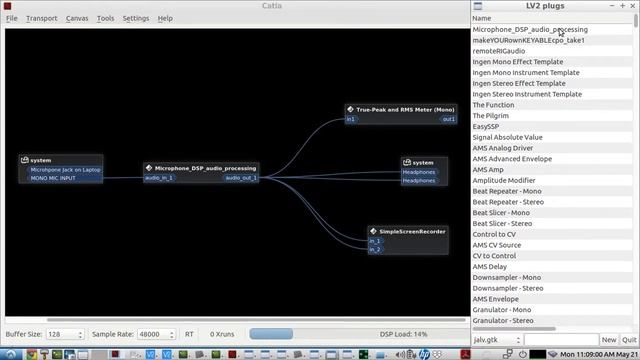Select makeYOURownKEYABLEcpo_take1 plugin

click(x=552, y=40)
